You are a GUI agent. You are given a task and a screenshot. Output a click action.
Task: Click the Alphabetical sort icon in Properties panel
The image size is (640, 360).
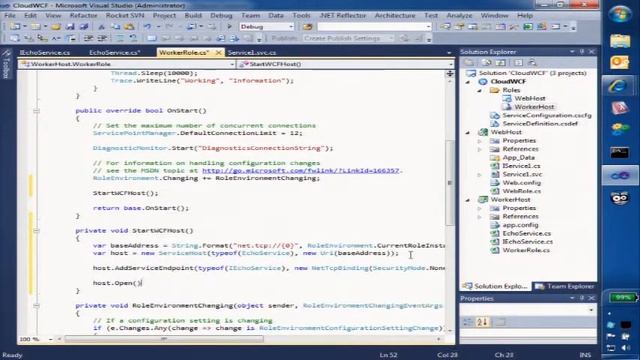point(482,322)
